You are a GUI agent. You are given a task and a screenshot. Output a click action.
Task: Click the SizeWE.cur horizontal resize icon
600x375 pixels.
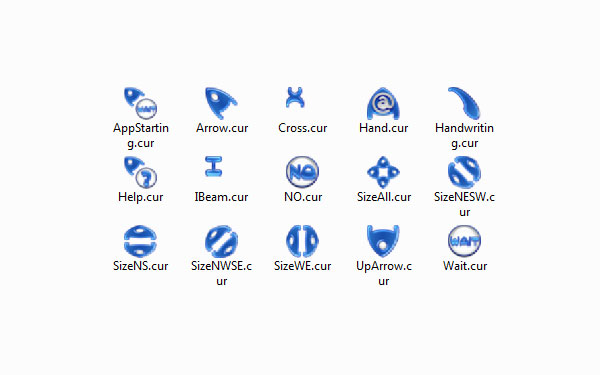pos(302,241)
